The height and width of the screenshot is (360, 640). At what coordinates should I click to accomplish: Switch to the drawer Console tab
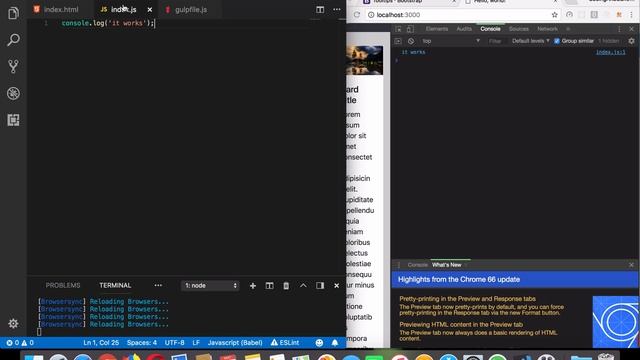[418, 265]
